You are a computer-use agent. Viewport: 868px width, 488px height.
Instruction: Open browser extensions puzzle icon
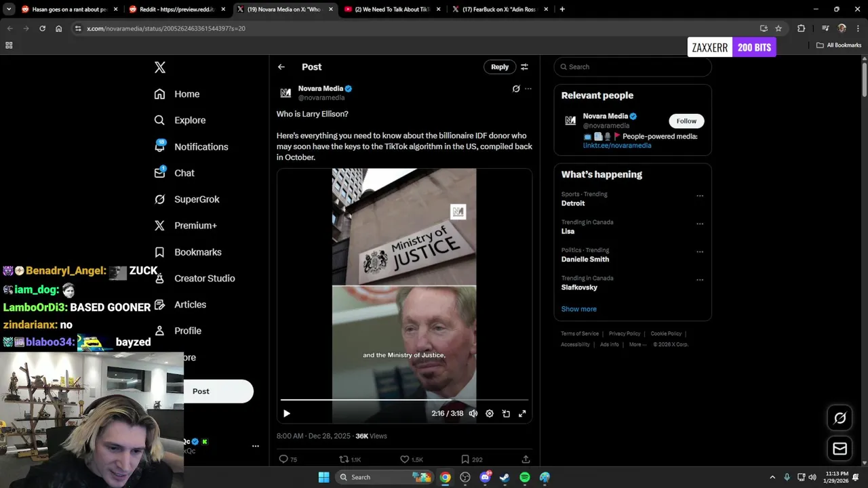[x=802, y=28]
